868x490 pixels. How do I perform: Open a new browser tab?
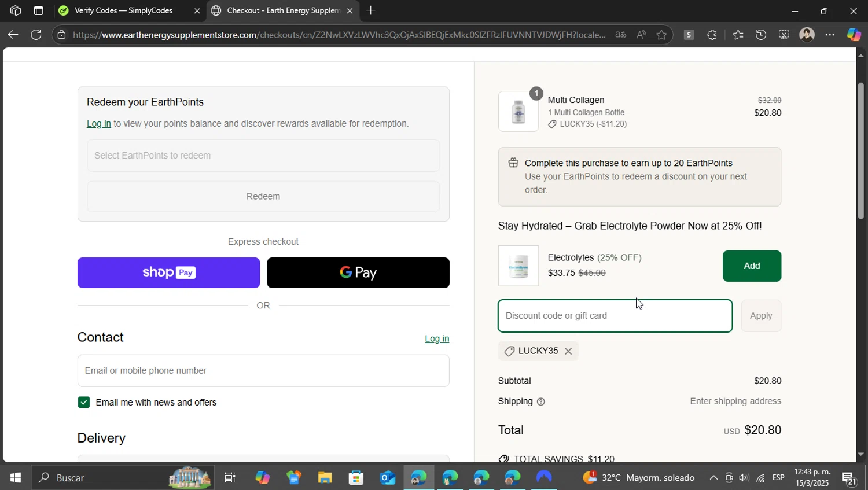tap(371, 10)
